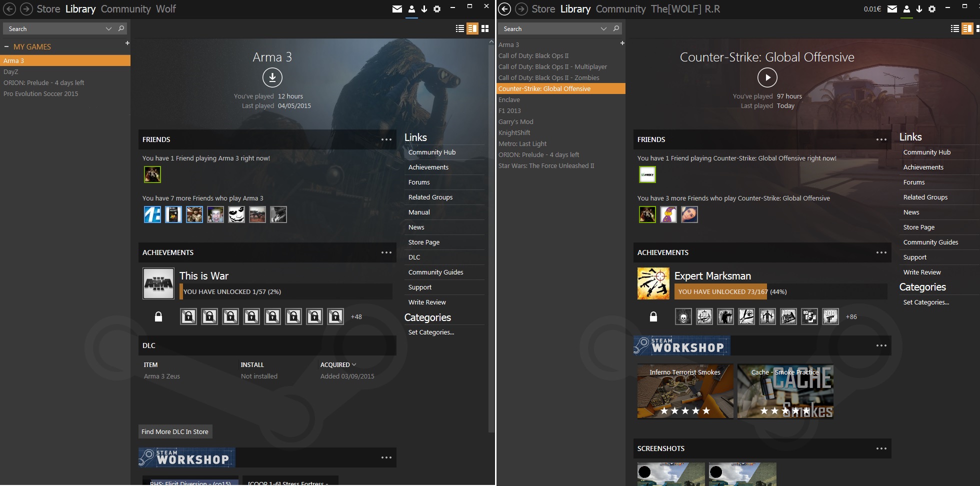
Task: Select Pro Evolution Soccer 2015
Action: click(65, 93)
